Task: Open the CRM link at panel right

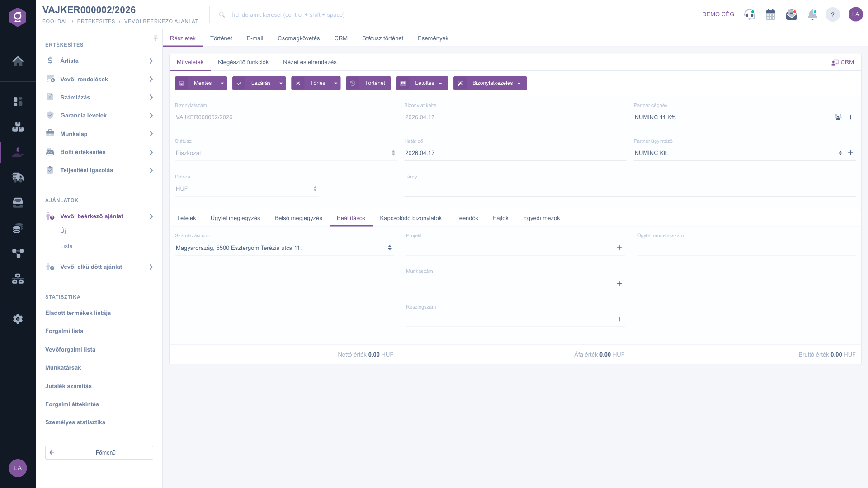Action: point(843,62)
